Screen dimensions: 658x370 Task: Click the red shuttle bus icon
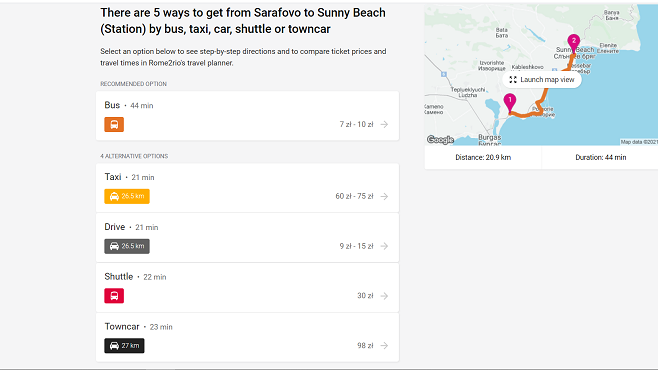114,296
